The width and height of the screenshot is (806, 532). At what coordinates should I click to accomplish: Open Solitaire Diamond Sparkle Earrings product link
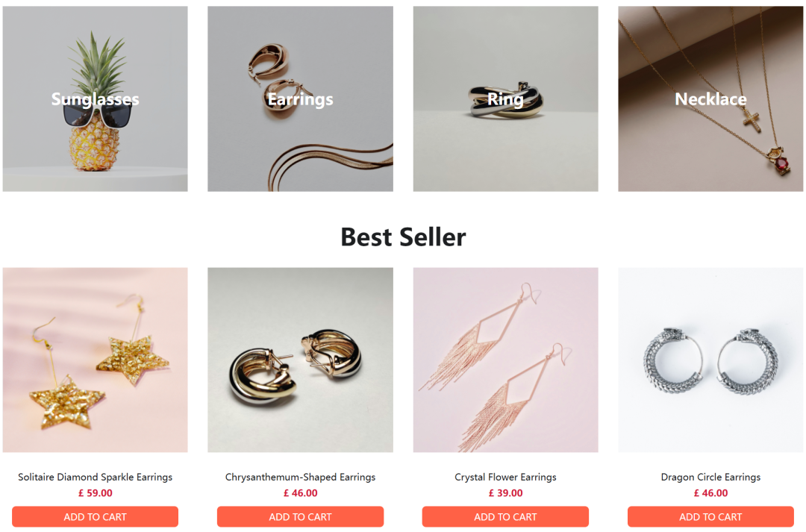tap(95, 477)
